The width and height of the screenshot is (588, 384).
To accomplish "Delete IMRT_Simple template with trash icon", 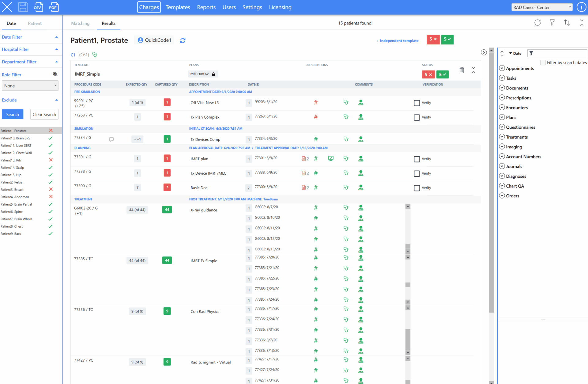I will 462,70.
